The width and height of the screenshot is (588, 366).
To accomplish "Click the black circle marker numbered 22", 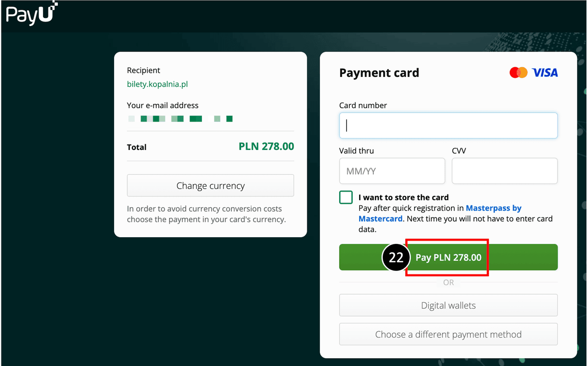I will click(396, 257).
